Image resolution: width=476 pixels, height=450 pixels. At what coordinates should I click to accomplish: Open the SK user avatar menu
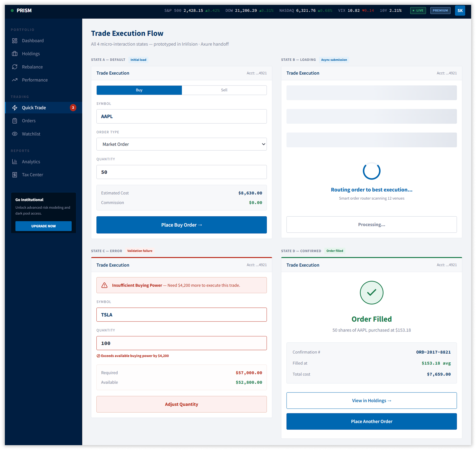(x=460, y=10)
